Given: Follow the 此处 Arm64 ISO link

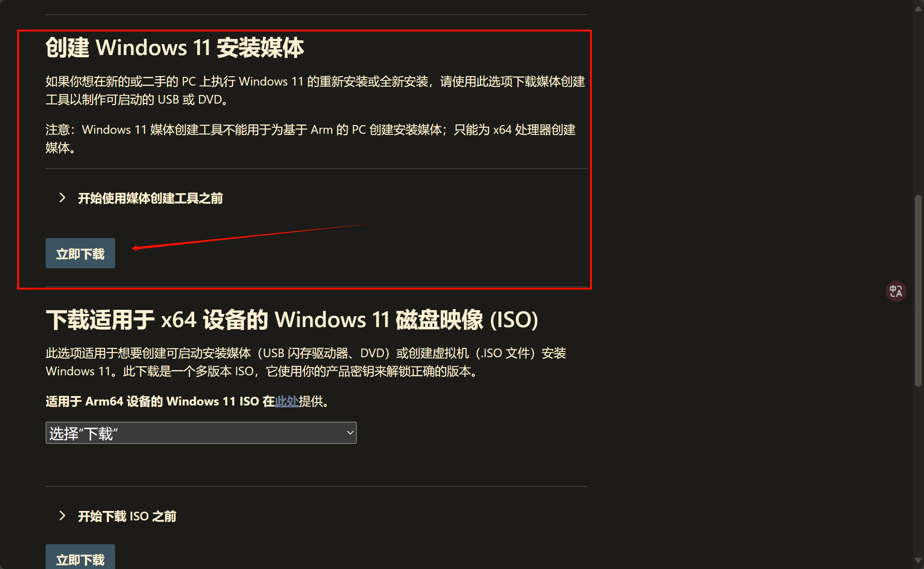Looking at the screenshot, I should click(286, 401).
